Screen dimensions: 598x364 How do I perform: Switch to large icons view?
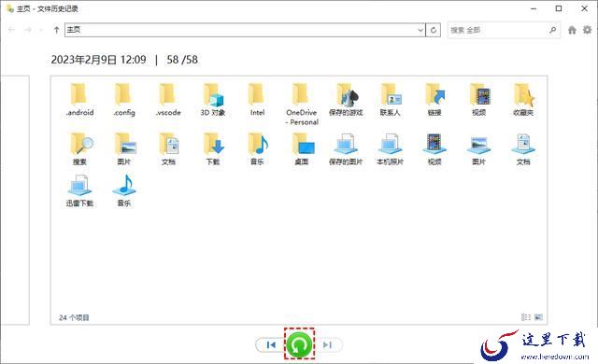click(x=538, y=316)
